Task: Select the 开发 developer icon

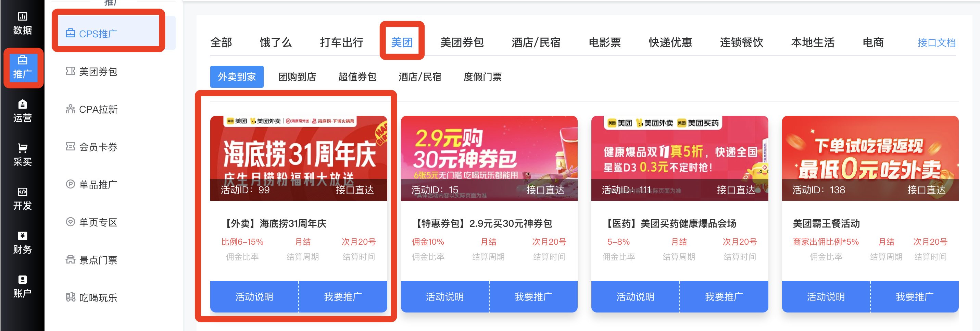Action: [x=23, y=199]
